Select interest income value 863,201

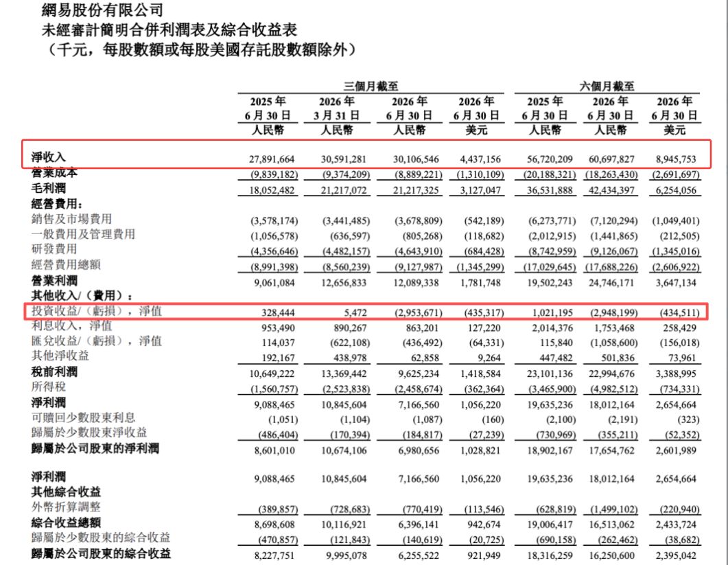pyautogui.click(x=421, y=328)
